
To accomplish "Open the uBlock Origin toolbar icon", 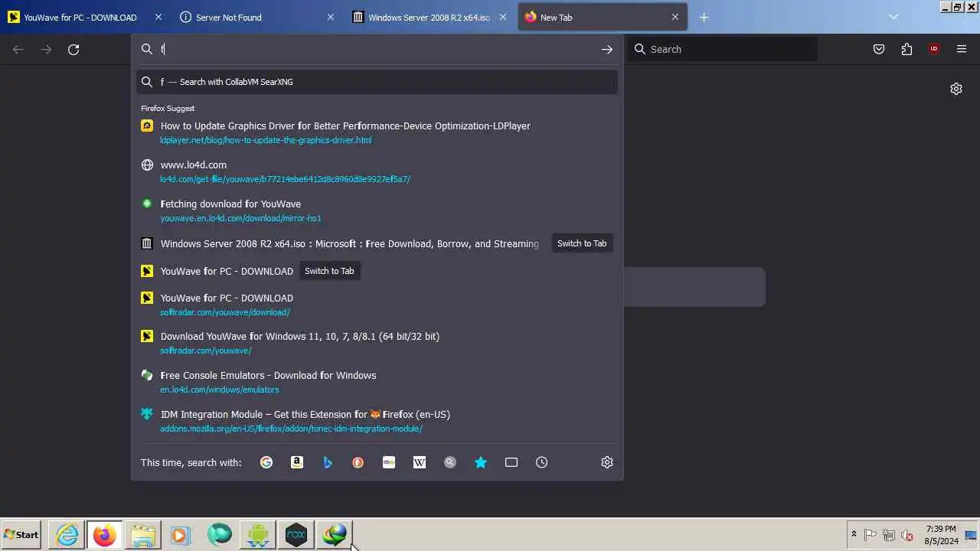I will click(934, 49).
